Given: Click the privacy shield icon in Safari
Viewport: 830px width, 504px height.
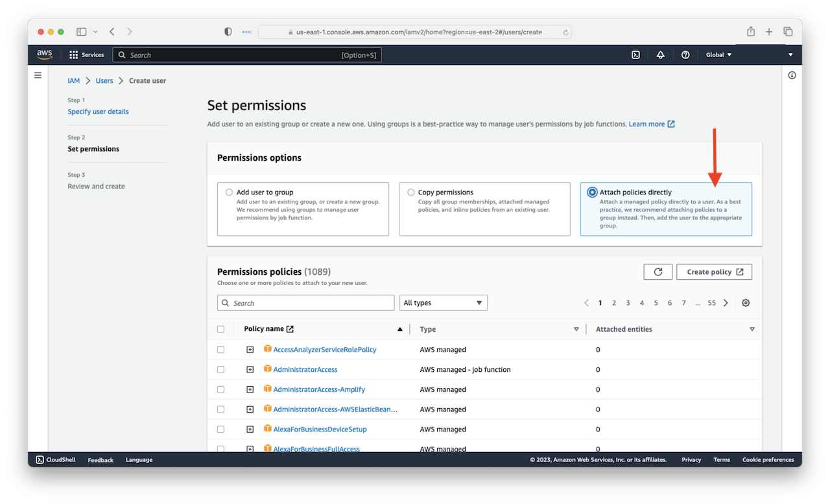Looking at the screenshot, I should (x=228, y=32).
